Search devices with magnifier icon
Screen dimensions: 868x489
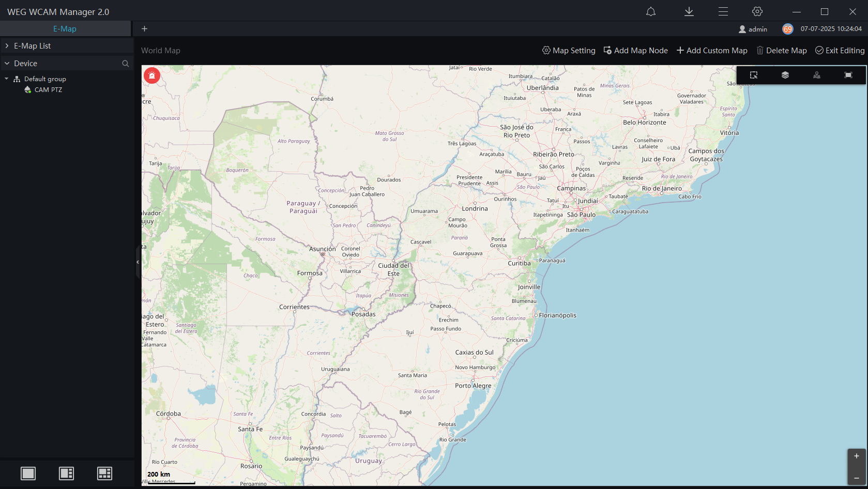click(x=125, y=64)
